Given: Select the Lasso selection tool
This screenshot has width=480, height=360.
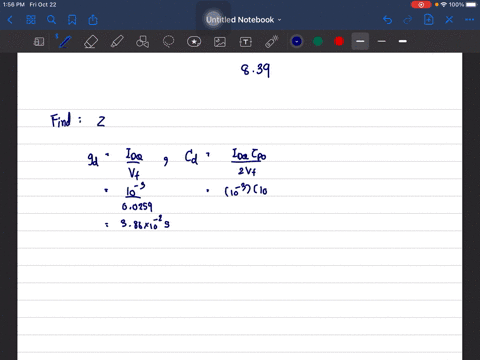Looking at the screenshot, I should click(168, 42).
